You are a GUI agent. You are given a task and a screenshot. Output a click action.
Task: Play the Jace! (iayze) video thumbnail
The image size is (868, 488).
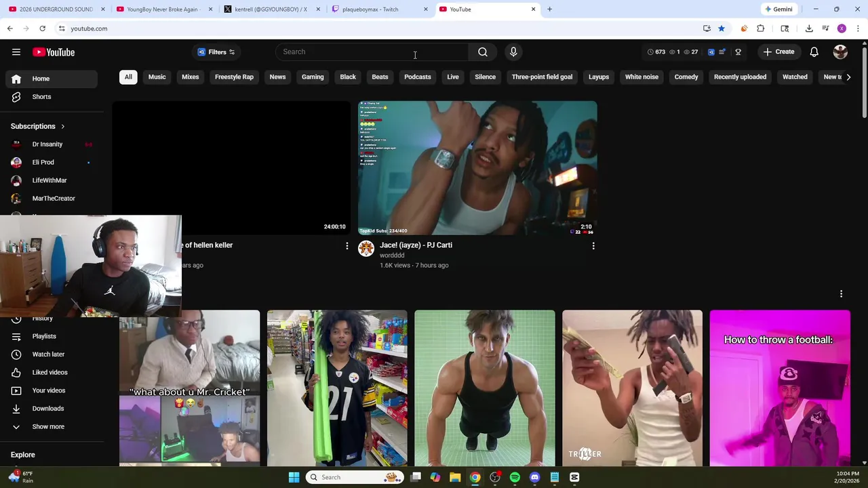pyautogui.click(x=477, y=168)
